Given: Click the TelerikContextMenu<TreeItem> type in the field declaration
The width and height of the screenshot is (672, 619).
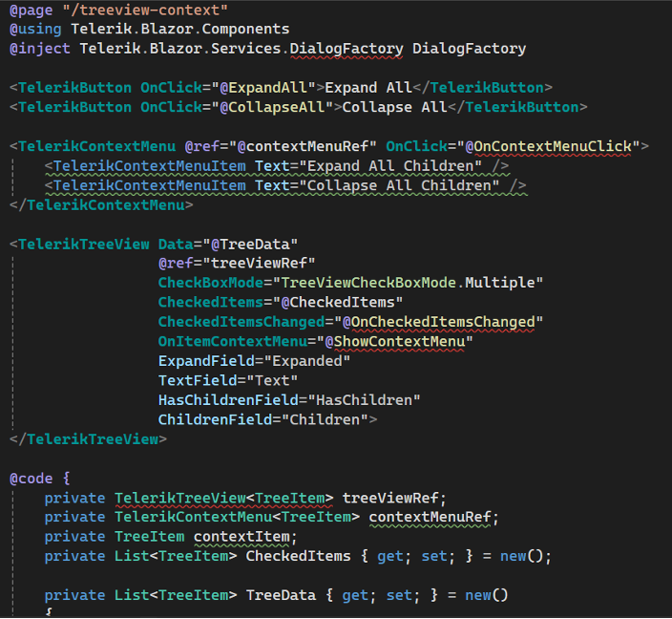Looking at the screenshot, I should point(237,517).
